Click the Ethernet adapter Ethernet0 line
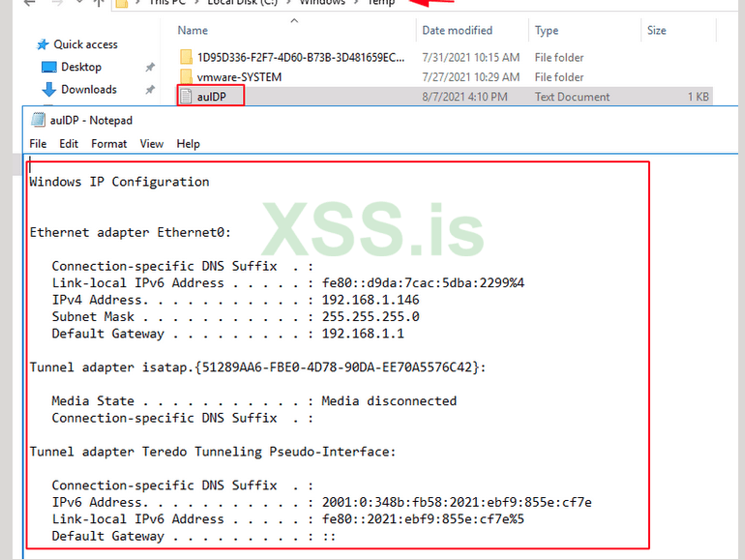Viewport: 745px width, 560px height. (131, 232)
